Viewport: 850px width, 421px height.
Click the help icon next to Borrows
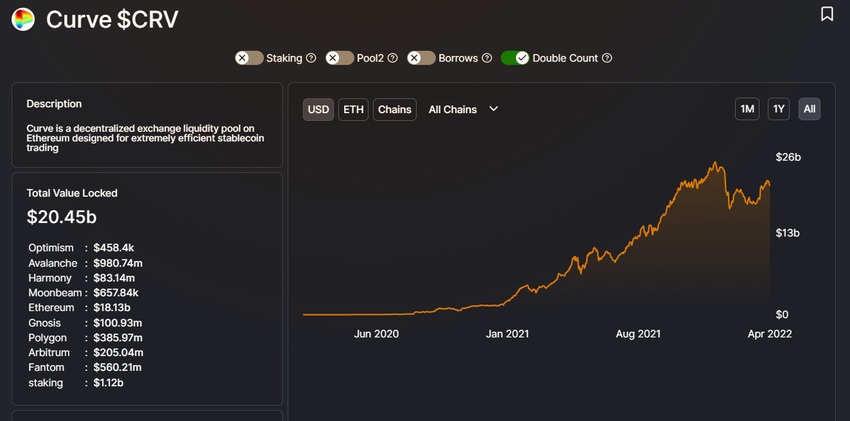[487, 58]
